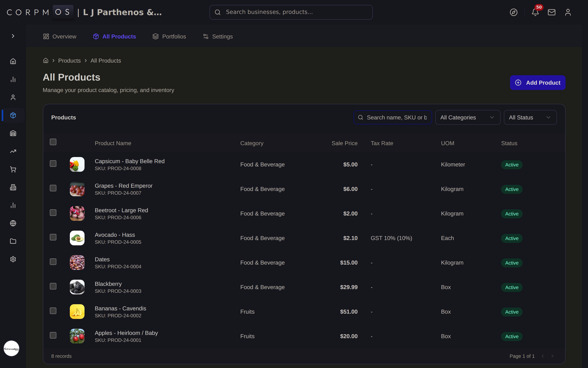Go to next page arrow
The width and height of the screenshot is (588, 368).
pos(552,356)
